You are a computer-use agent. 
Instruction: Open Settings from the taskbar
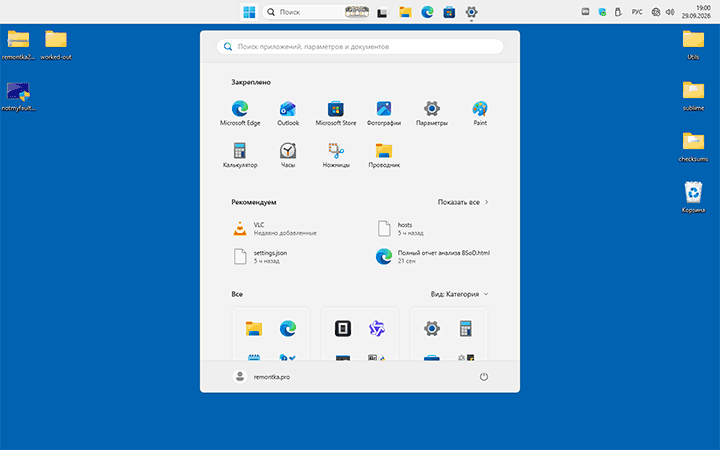click(471, 12)
